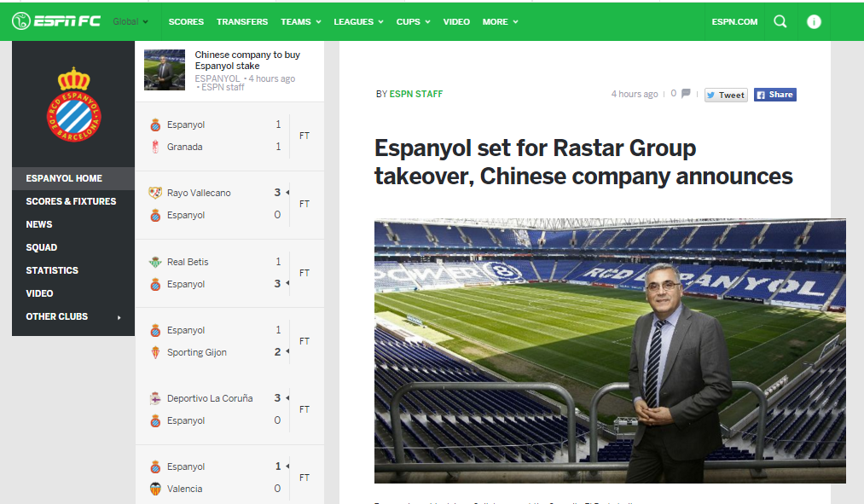The height and width of the screenshot is (504, 864).
Task: Click Espanyol crest in Espanyol–Granada match
Action: [155, 125]
